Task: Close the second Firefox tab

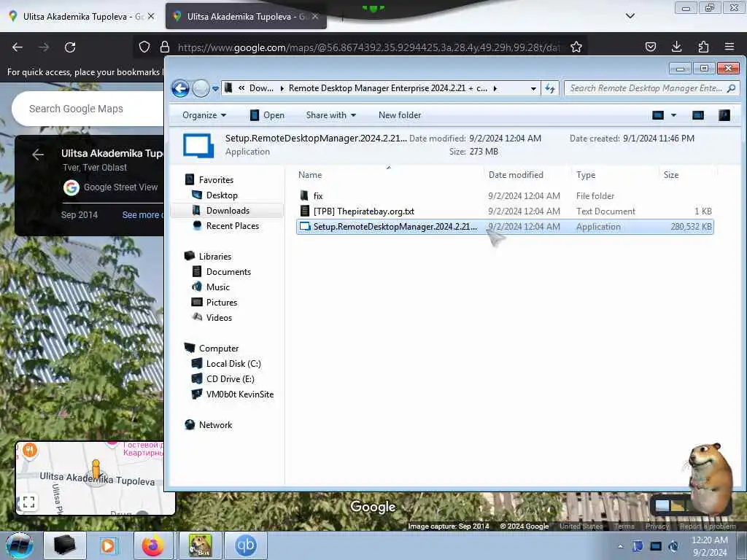Action: [x=315, y=16]
